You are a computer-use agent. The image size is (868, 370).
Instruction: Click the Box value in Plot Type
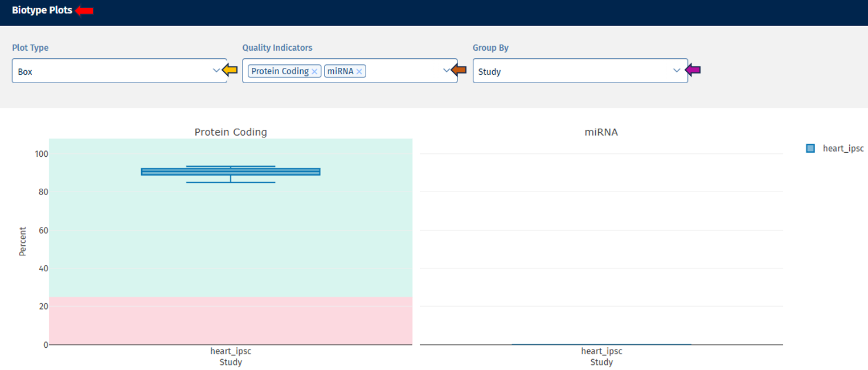25,72
